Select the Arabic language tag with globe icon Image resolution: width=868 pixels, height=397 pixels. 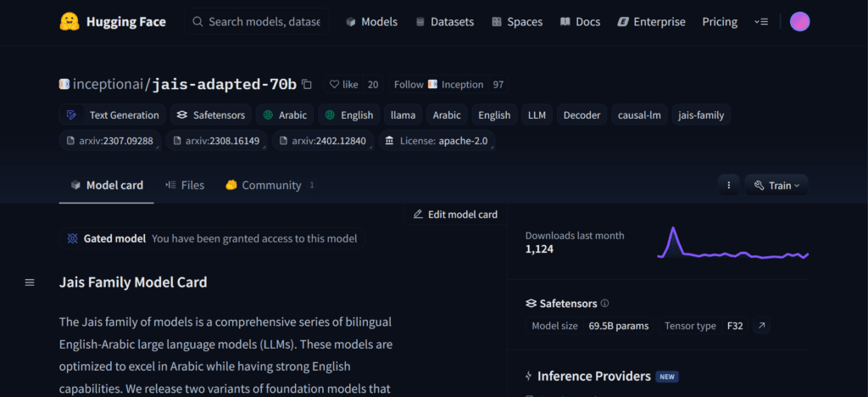point(285,115)
